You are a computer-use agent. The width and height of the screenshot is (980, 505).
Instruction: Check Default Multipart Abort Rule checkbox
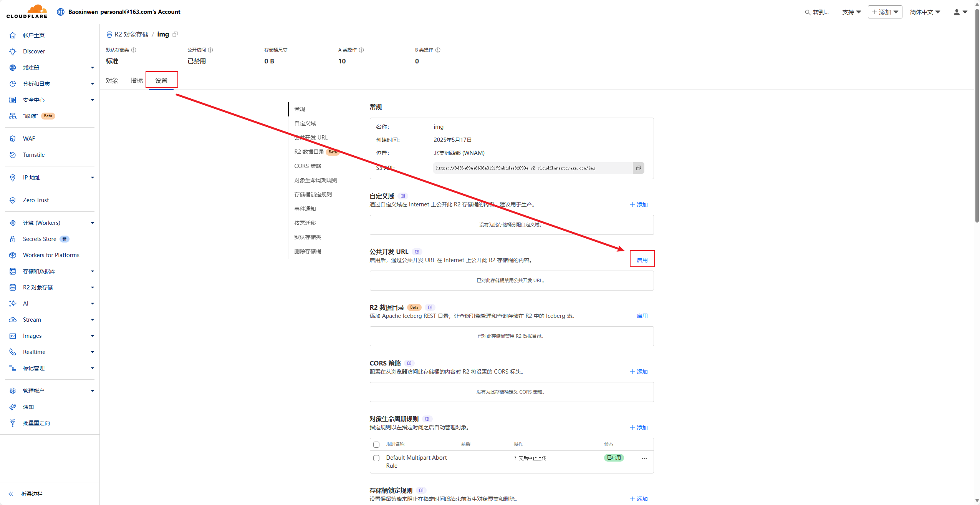point(376,458)
